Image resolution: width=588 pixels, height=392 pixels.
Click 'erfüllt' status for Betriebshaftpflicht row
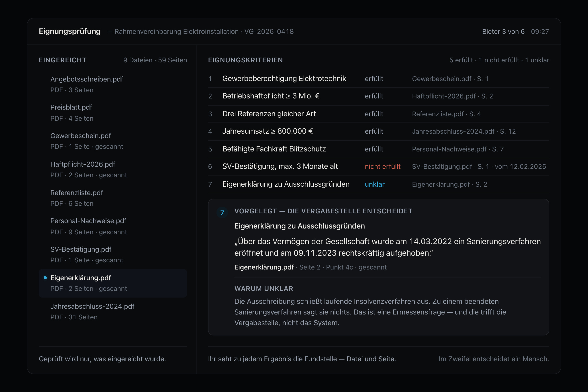(x=374, y=96)
